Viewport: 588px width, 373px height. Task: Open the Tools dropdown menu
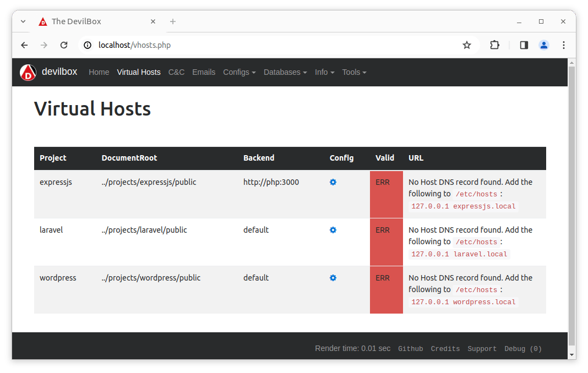(354, 72)
